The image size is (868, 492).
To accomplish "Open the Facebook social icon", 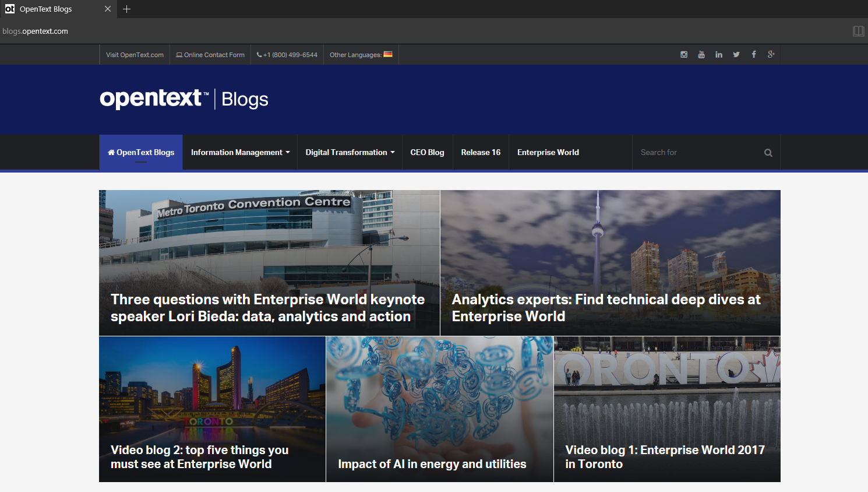I will click(754, 54).
